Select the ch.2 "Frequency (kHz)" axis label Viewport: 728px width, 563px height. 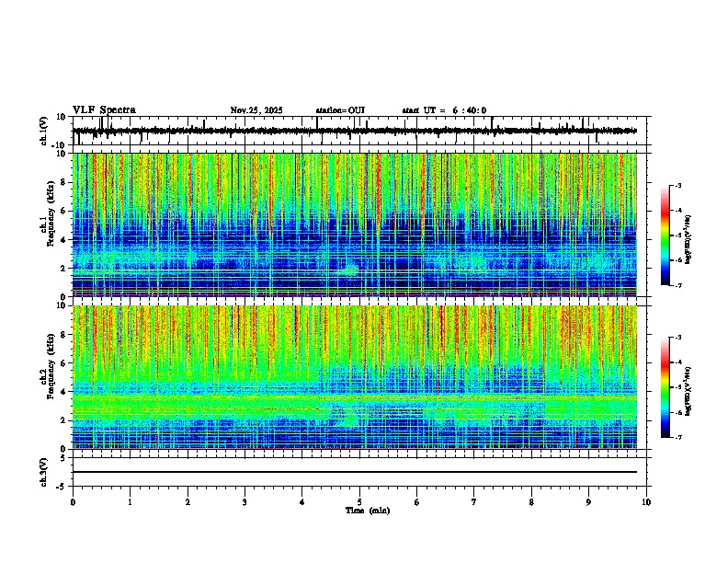(x=51, y=366)
